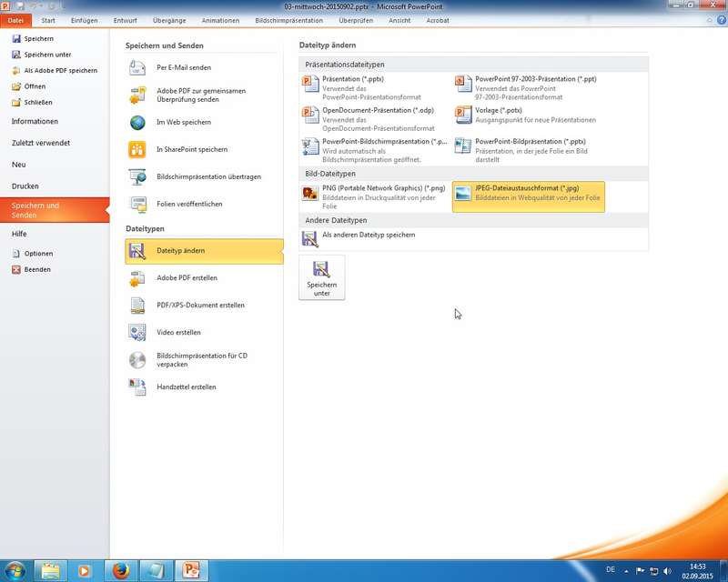The height and width of the screenshot is (582, 728).
Task: Open the Einfügen ribbon tab
Action: [84, 20]
